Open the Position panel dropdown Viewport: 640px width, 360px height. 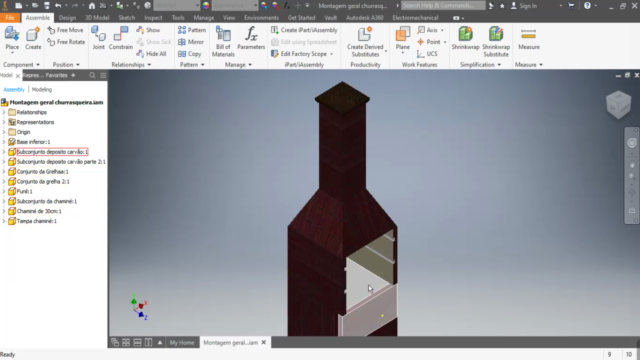66,64
